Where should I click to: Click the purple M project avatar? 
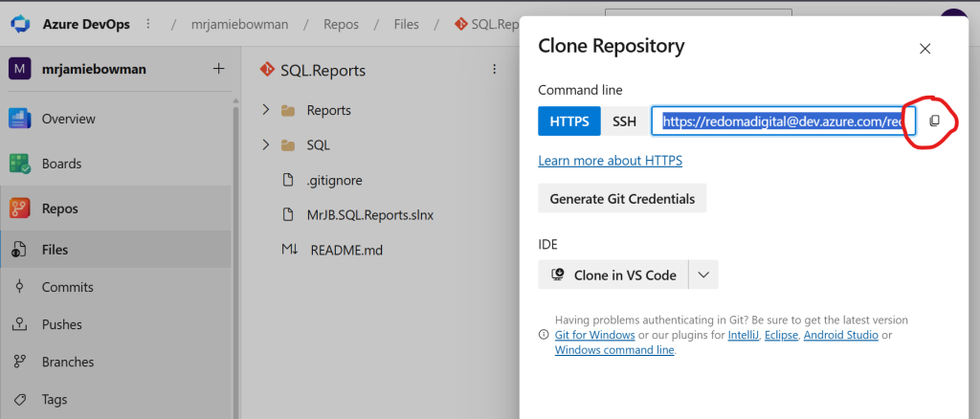tap(20, 69)
